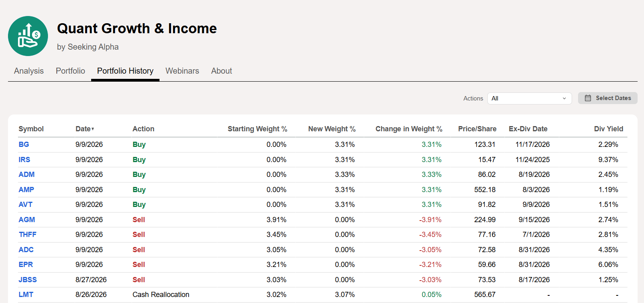
Task: Click the Symbol column header
Action: click(x=31, y=129)
